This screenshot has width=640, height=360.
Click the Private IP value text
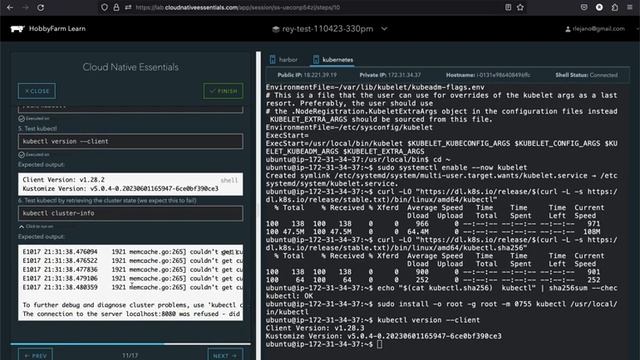coord(404,75)
